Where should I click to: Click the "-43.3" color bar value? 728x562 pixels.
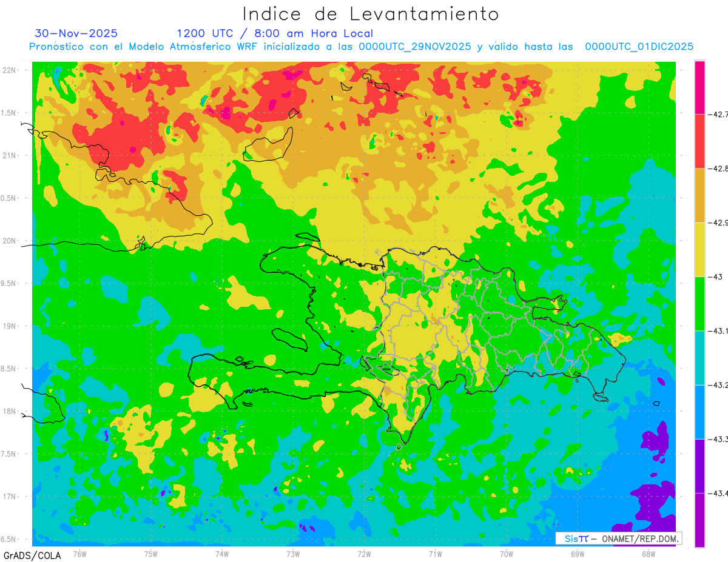click(718, 439)
